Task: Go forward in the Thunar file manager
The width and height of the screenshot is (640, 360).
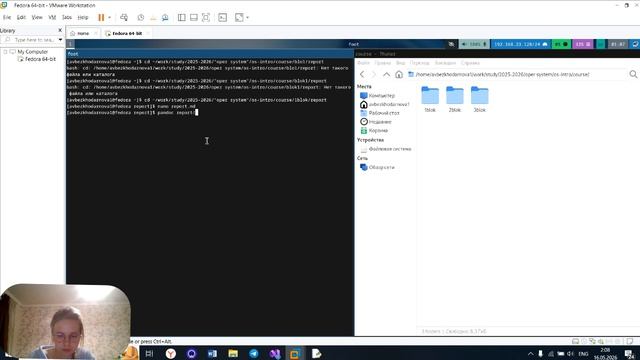Action: (x=373, y=74)
